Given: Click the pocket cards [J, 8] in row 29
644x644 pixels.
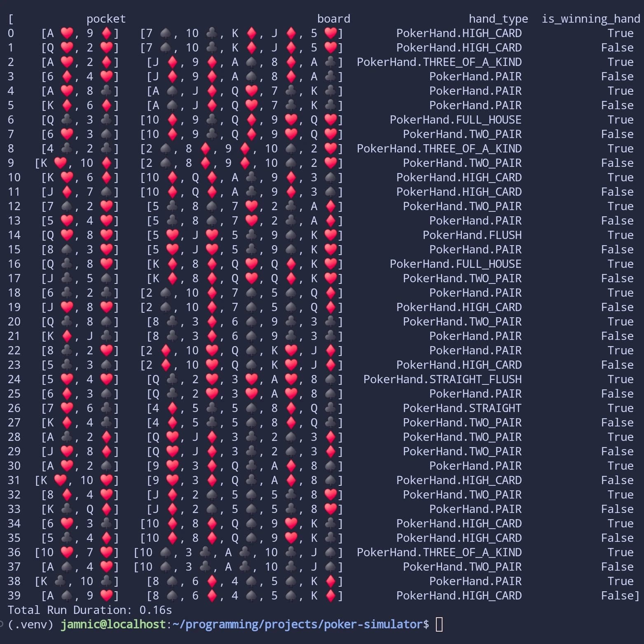Looking at the screenshot, I should tap(80, 452).
